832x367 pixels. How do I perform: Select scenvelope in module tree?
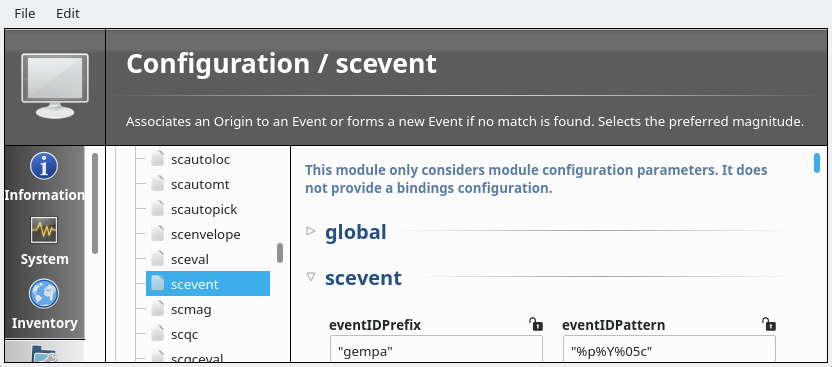[206, 234]
